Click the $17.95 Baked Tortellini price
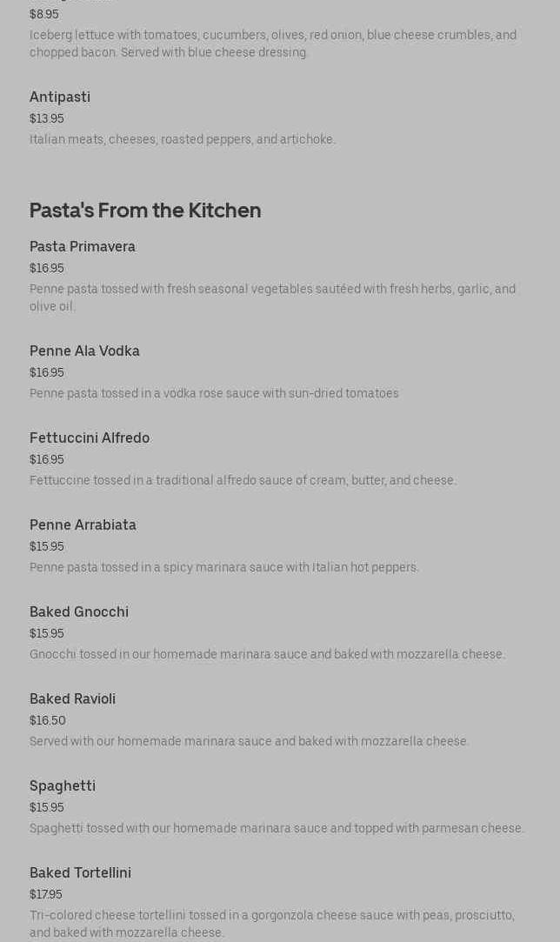This screenshot has height=942, width=560. pyautogui.click(x=46, y=895)
